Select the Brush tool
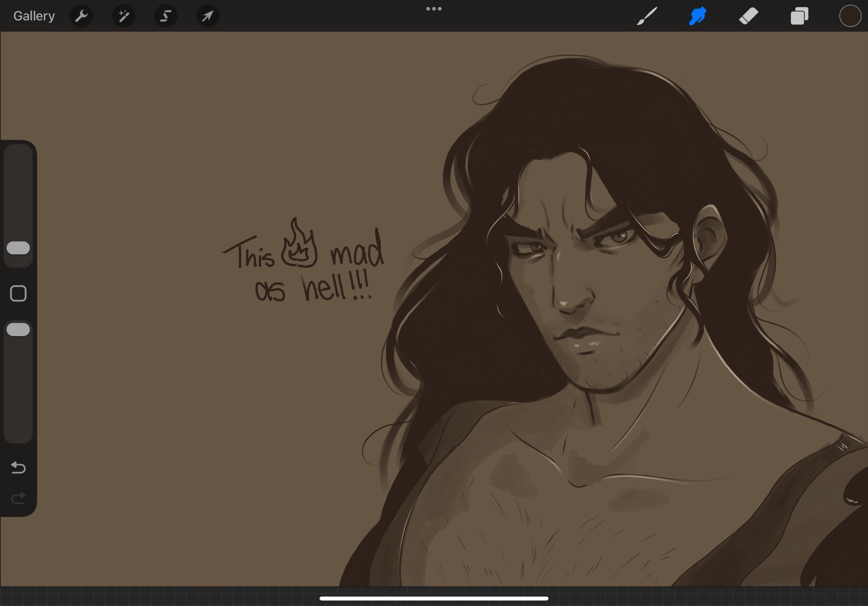 (x=647, y=16)
